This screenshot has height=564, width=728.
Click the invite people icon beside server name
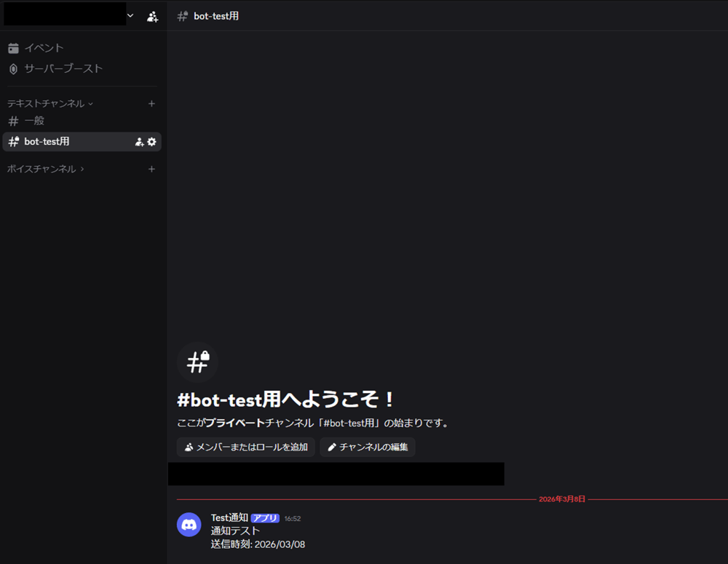152,16
